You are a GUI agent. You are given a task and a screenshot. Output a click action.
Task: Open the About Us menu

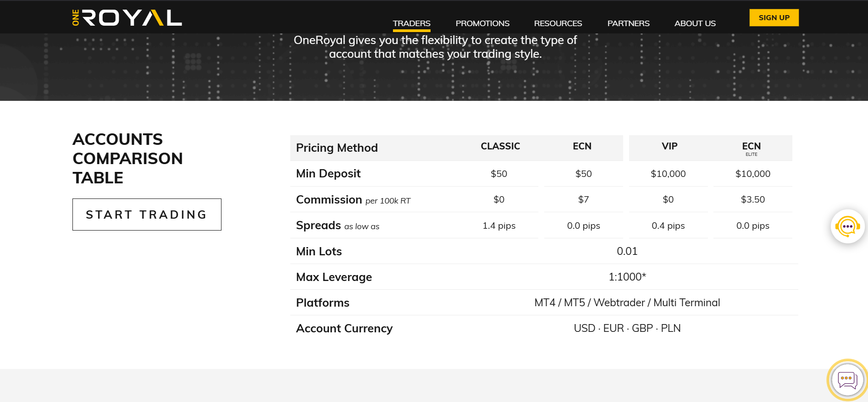coord(695,23)
